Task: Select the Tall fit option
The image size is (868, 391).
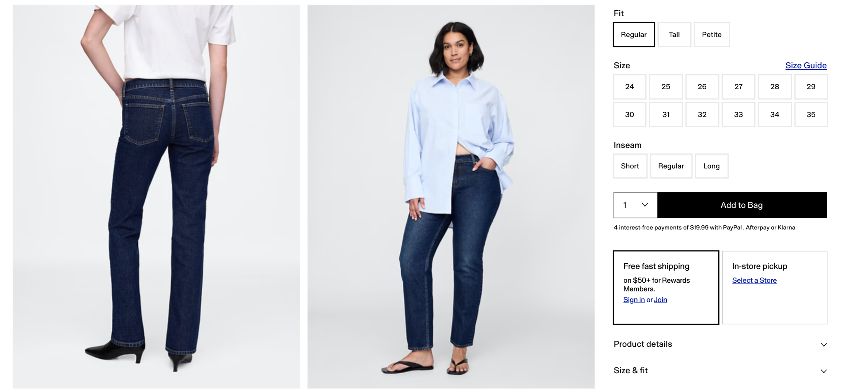Action: (x=674, y=34)
